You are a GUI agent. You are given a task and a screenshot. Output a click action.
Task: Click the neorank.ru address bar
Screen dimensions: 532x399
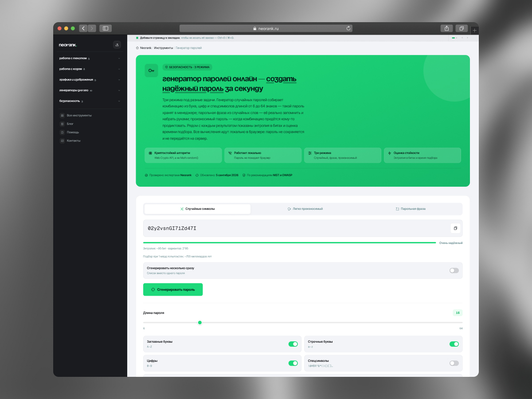point(266,28)
